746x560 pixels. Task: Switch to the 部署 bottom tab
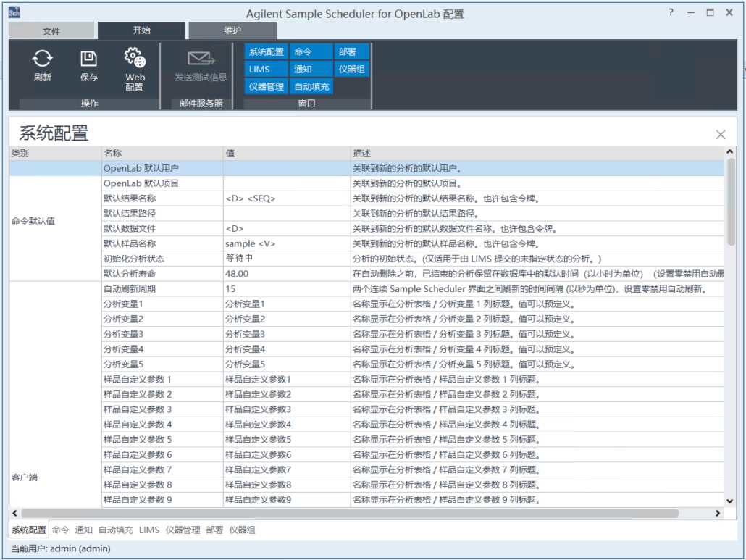click(x=214, y=530)
